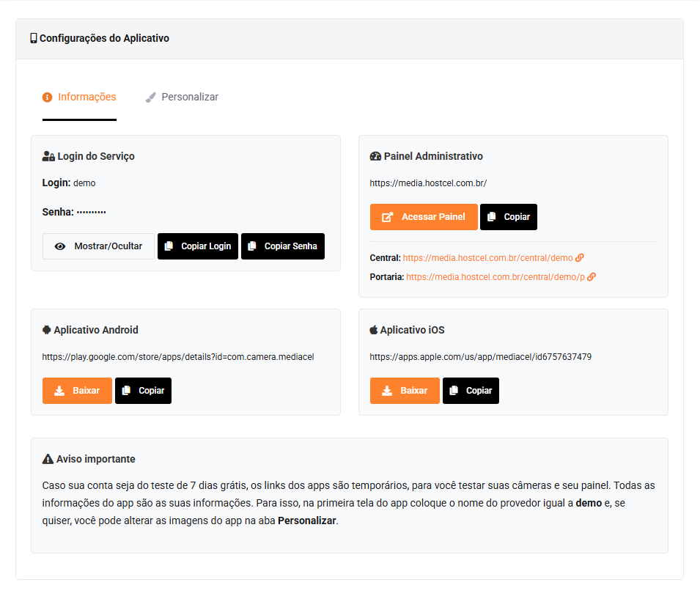This screenshot has width=700, height=596.
Task: Open the admin panel via Acessar Painel
Action: tap(424, 217)
